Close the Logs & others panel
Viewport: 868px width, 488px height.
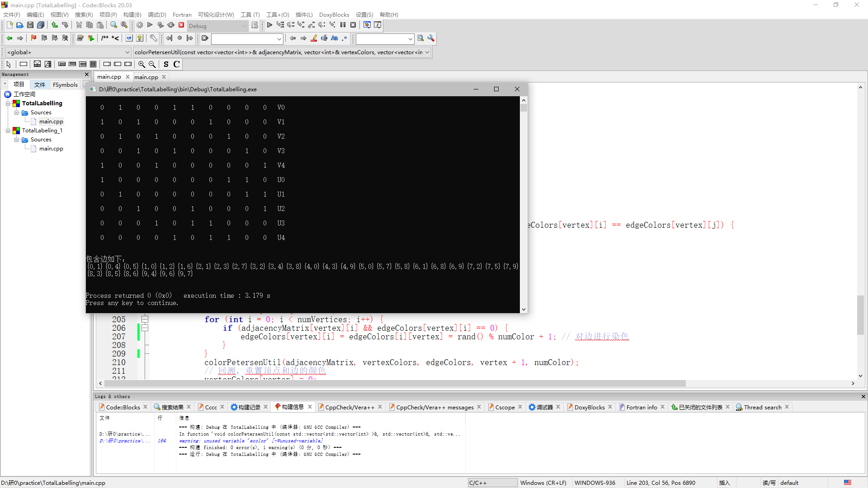tap(863, 396)
